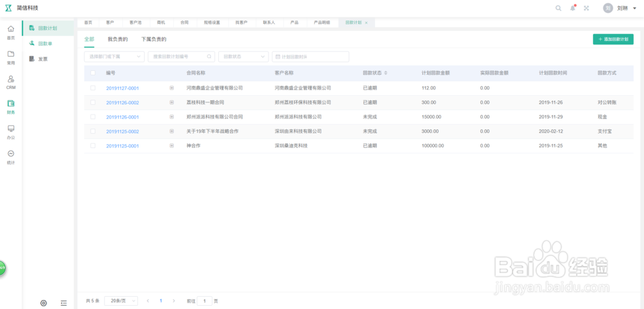Click 添加回款计划 button
The image size is (644, 309).
tap(613, 39)
